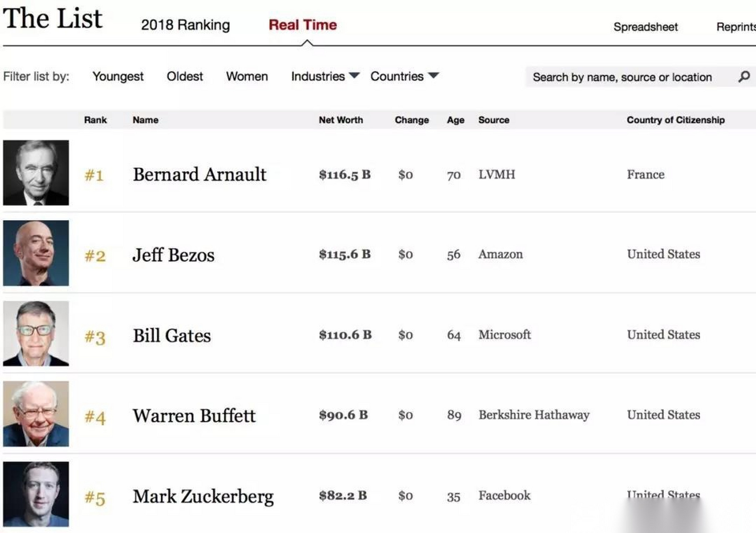Viewport: 756px width, 533px height.
Task: Filter the list by Women
Action: coord(247,77)
